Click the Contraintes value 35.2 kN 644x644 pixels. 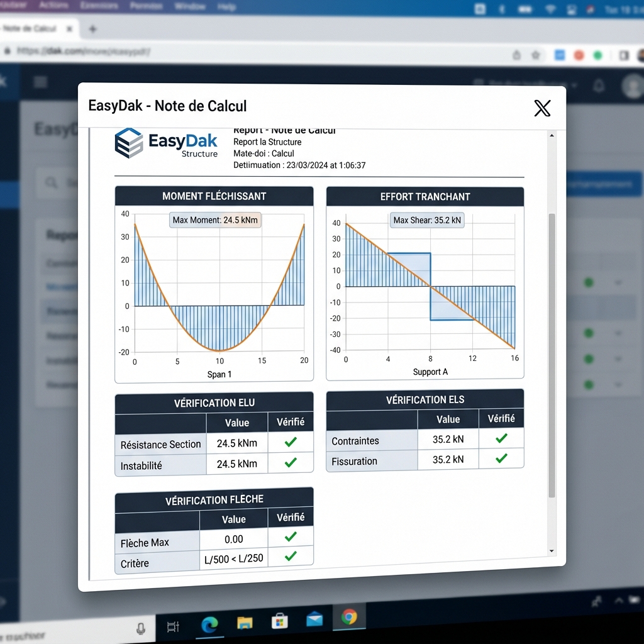(x=448, y=439)
